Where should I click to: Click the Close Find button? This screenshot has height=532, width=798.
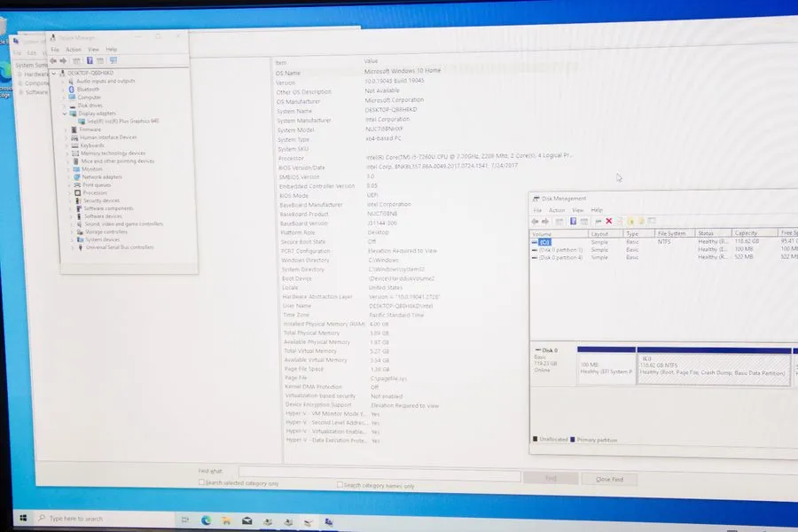point(609,480)
